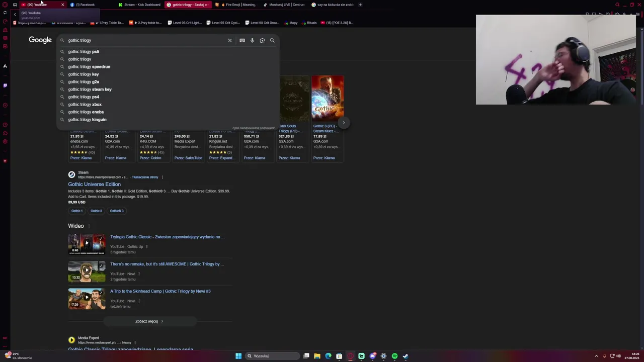Viewport: 644px width, 362px height.
Task: Open There's no remake video link
Action: [167, 264]
